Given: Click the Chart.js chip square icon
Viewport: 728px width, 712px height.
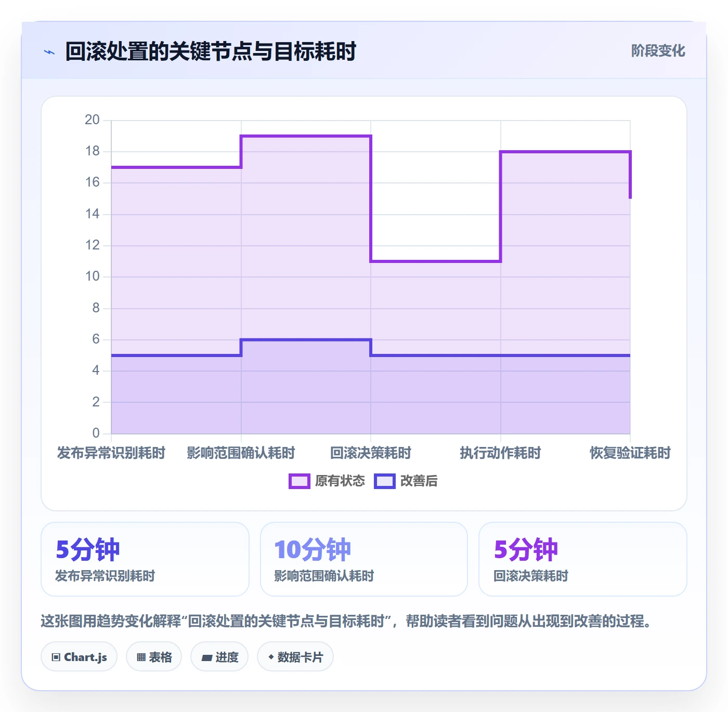Looking at the screenshot, I should pyautogui.click(x=56, y=657).
